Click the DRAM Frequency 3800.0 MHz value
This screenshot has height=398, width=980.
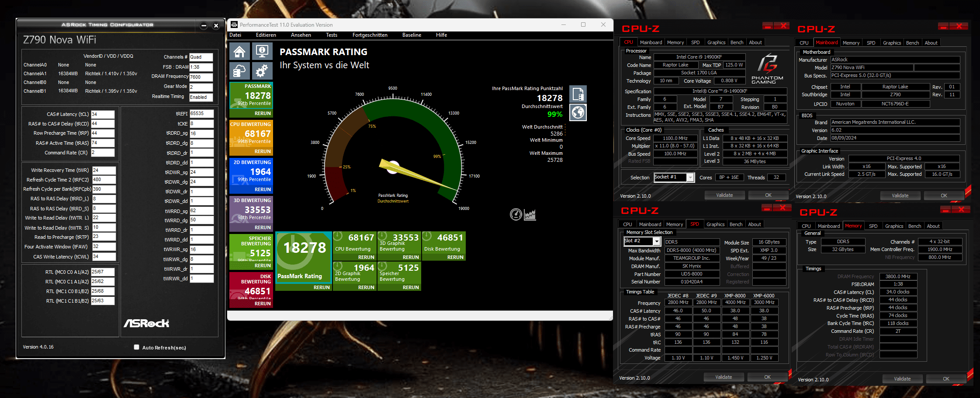[898, 276]
